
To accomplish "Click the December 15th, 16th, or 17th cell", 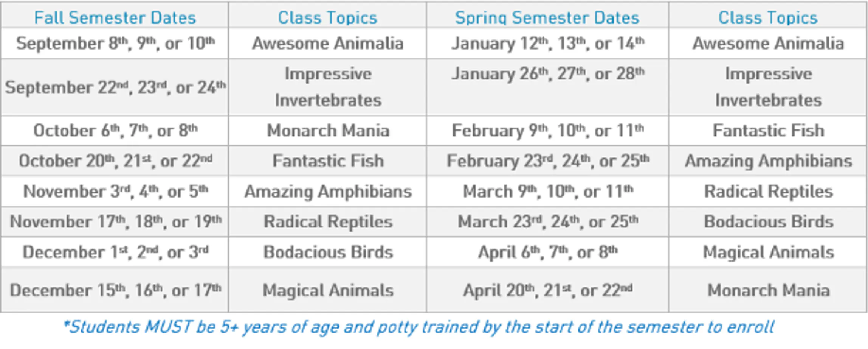I will (115, 290).
